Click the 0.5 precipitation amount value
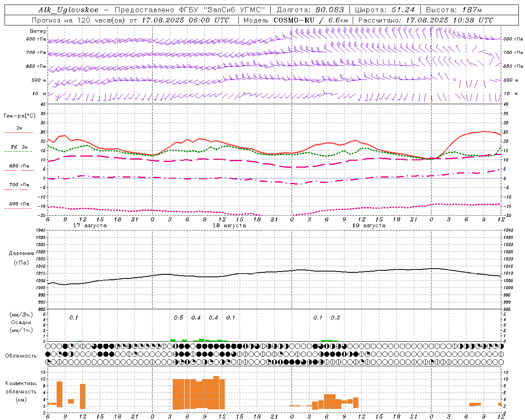 point(178,318)
